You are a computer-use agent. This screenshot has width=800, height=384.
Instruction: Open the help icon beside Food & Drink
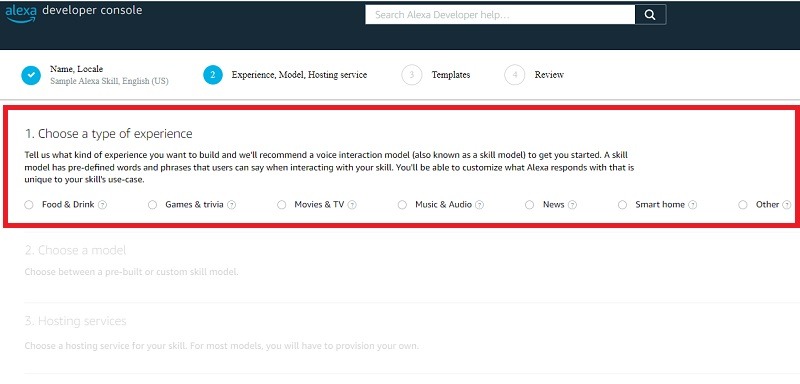[102, 205]
